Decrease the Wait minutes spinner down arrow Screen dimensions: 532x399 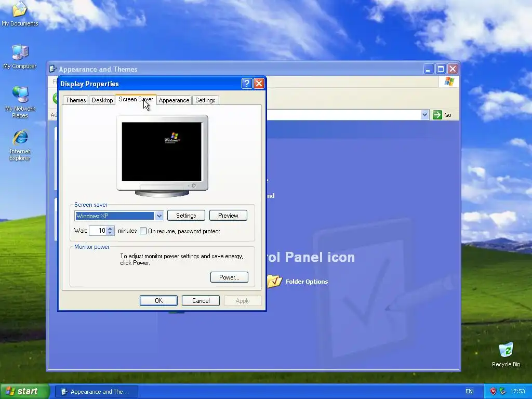click(110, 233)
